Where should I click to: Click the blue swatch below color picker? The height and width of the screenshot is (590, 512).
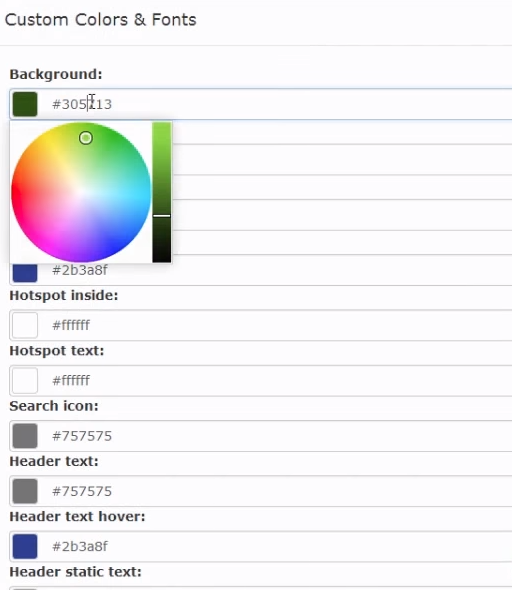[x=25, y=272]
